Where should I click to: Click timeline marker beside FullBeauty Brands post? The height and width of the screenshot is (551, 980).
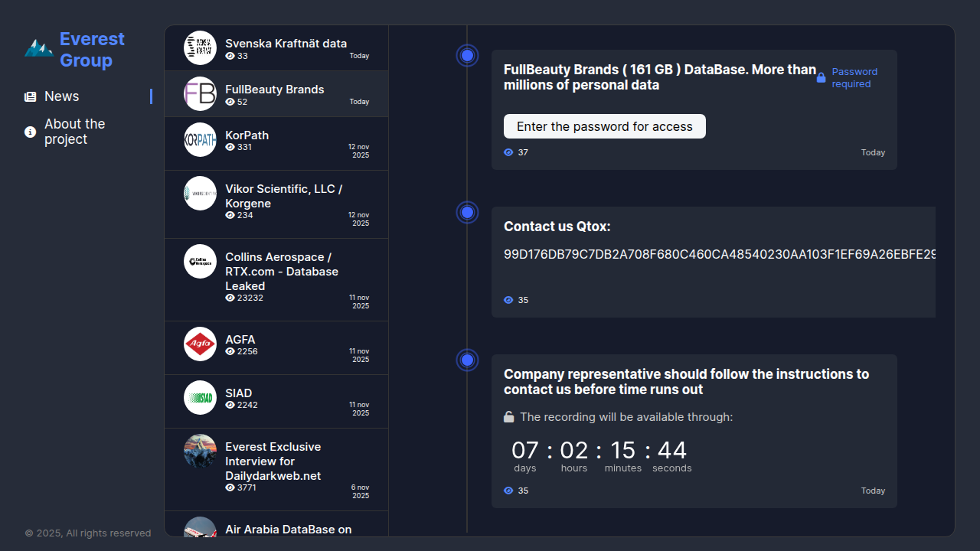[467, 56]
